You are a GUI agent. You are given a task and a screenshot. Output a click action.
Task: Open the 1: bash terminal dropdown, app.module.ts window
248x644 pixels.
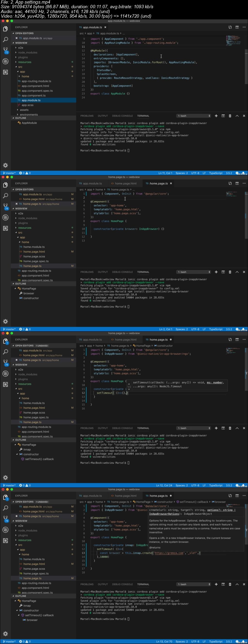pyautogui.click(x=194, y=116)
